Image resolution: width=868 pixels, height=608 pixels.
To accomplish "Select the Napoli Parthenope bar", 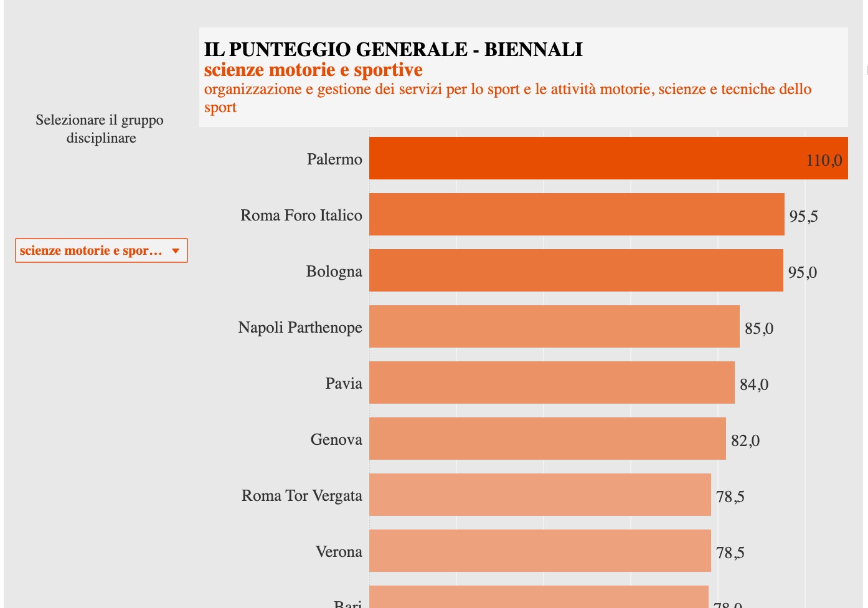I will 554,326.
